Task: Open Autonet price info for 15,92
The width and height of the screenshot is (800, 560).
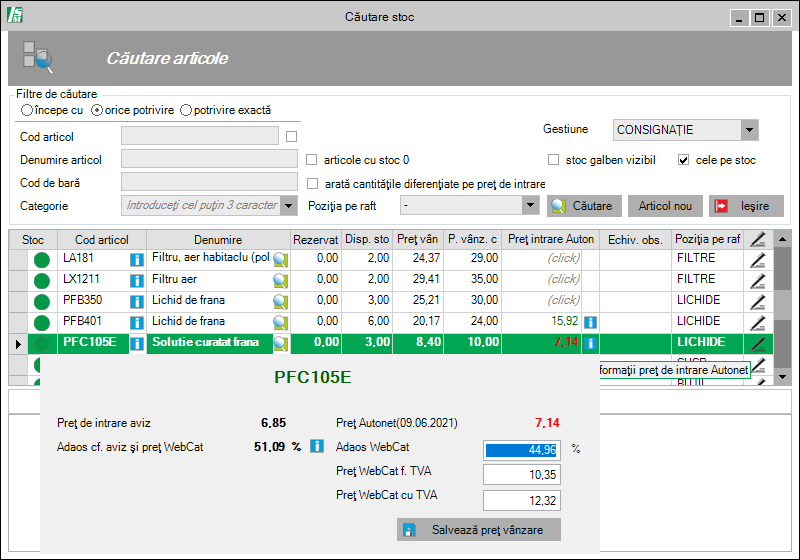Action: (590, 322)
